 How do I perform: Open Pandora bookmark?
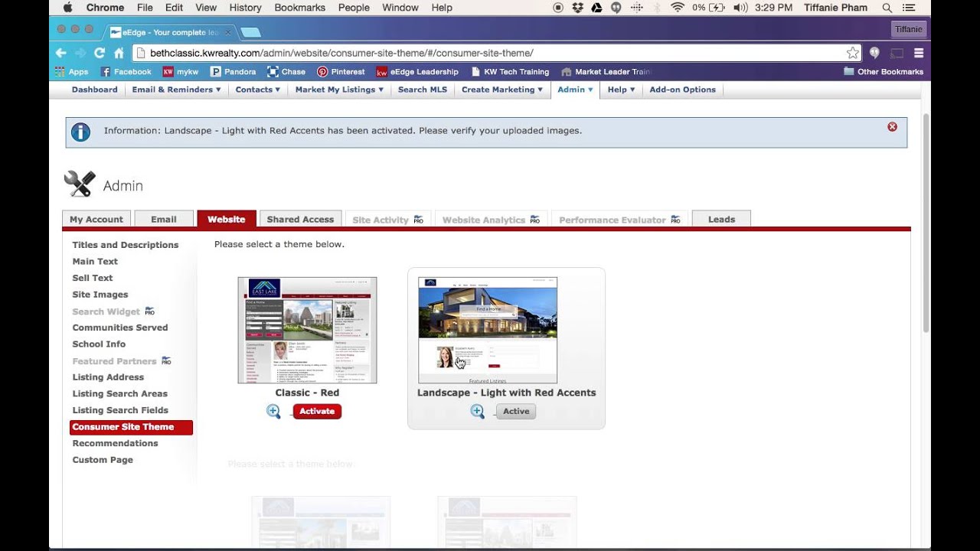tap(233, 72)
